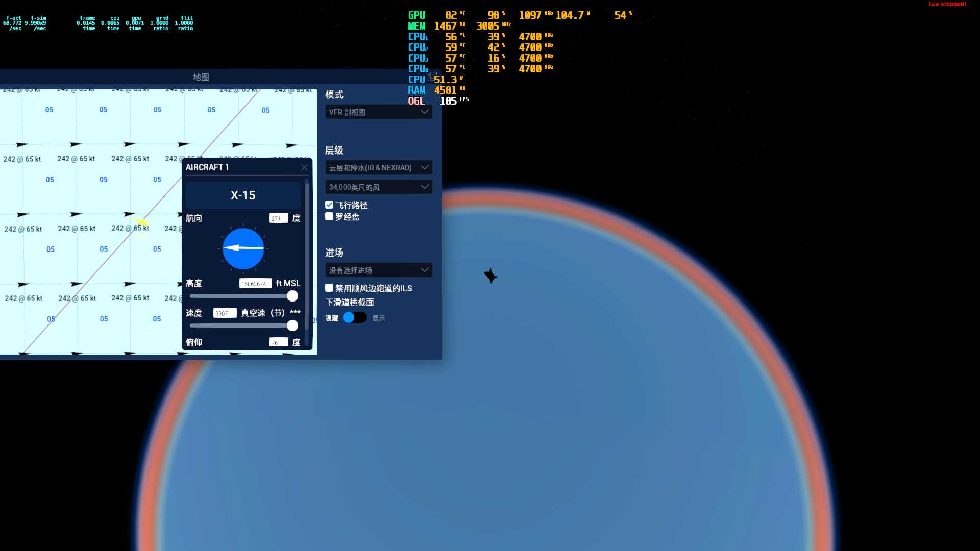
Task: Click the AIRCRAFT 1 panel header text
Action: pos(207,167)
